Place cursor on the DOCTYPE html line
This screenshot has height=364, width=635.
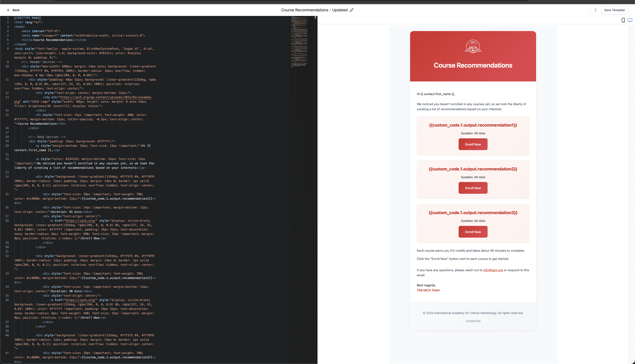click(x=28, y=18)
